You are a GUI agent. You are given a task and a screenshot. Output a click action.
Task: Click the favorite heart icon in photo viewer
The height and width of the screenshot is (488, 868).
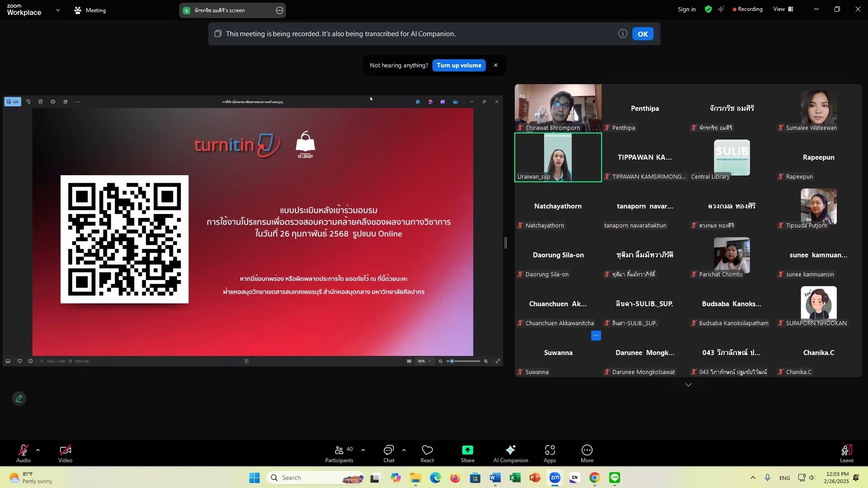(x=19, y=361)
